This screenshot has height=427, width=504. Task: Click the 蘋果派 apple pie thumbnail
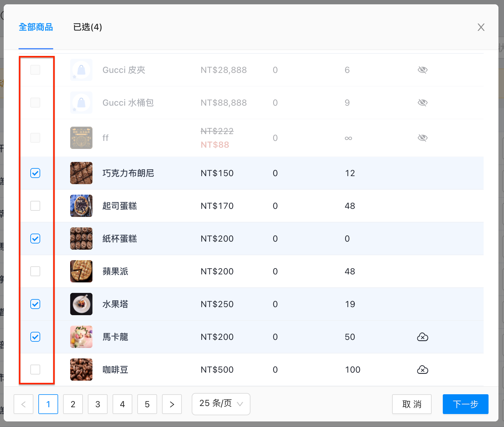(81, 271)
